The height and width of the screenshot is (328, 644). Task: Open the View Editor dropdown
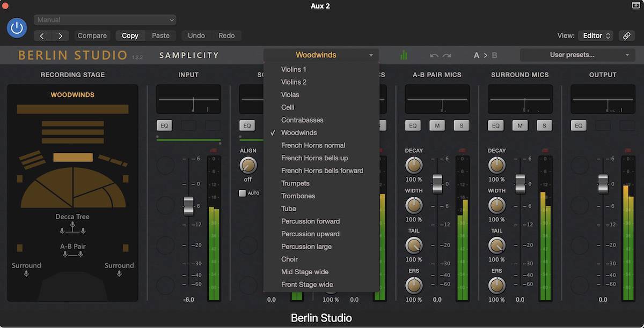coord(596,36)
